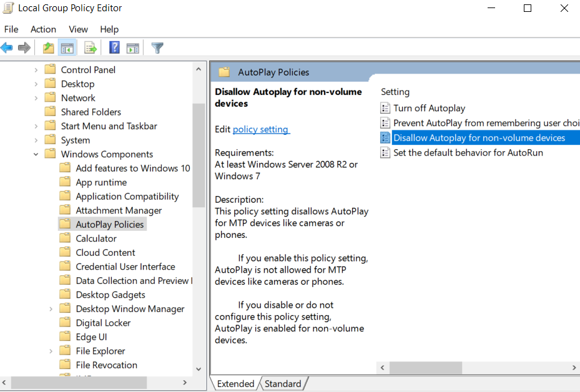Toggle the console tree pane icon
This screenshot has width=580, height=392.
(x=67, y=47)
